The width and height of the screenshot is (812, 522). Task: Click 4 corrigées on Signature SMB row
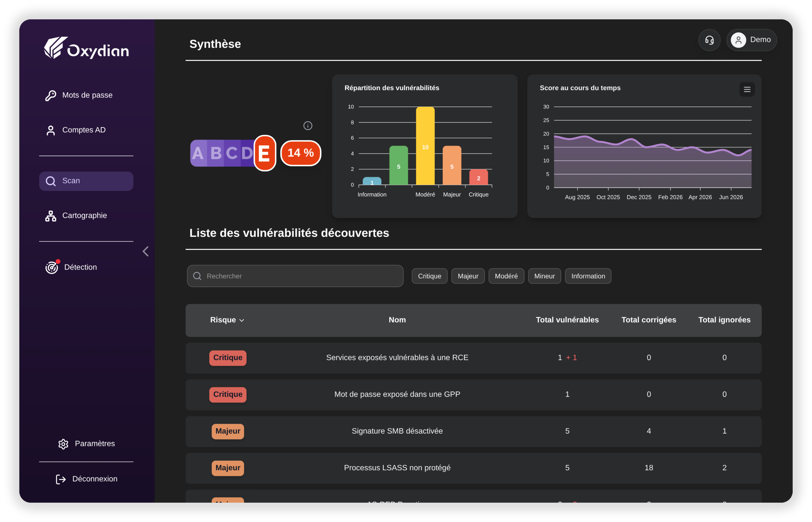coord(649,431)
